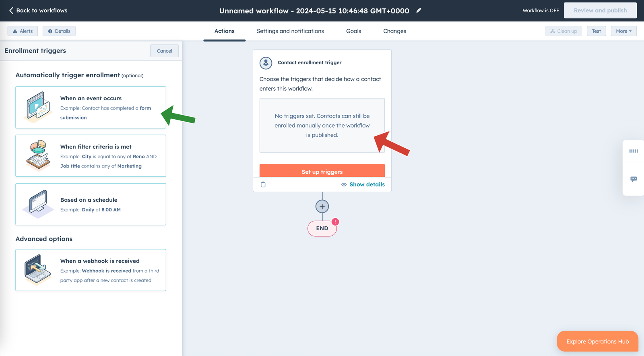Open the grid dots side panel icon
Image resolution: width=644 pixels, height=356 pixels.
tap(634, 151)
